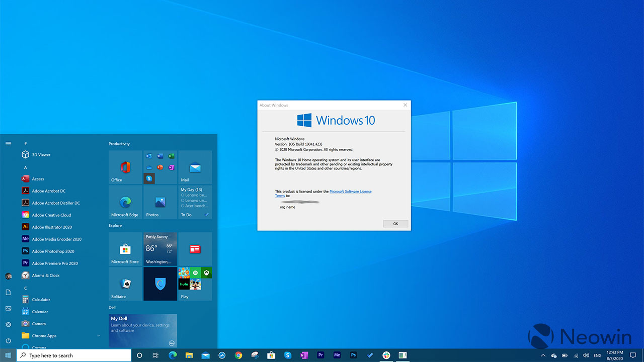Open Documents from the Start menu sidebar

(x=8, y=292)
